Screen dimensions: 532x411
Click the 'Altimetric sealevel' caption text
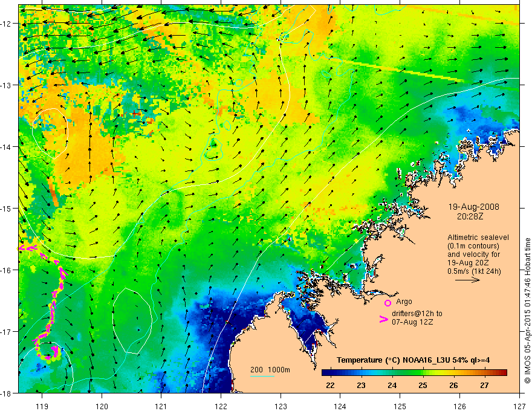point(478,238)
